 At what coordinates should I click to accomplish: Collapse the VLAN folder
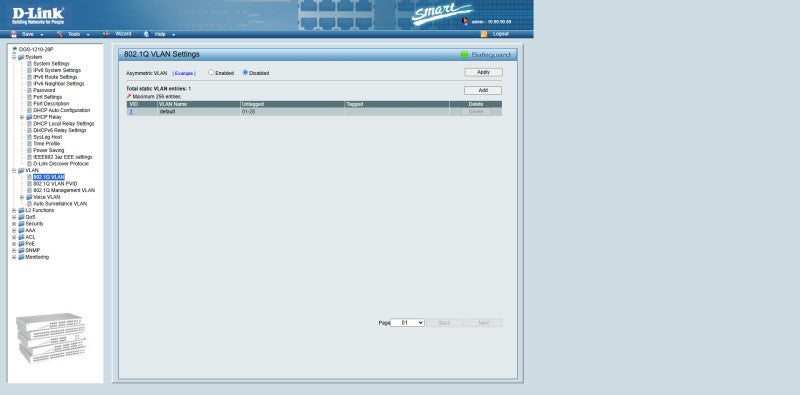pos(14,170)
